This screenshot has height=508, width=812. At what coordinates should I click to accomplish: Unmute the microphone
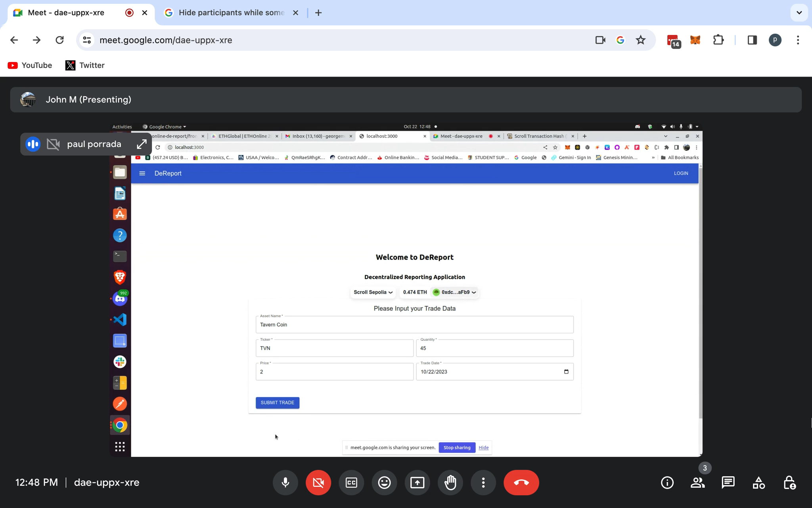pyautogui.click(x=285, y=483)
